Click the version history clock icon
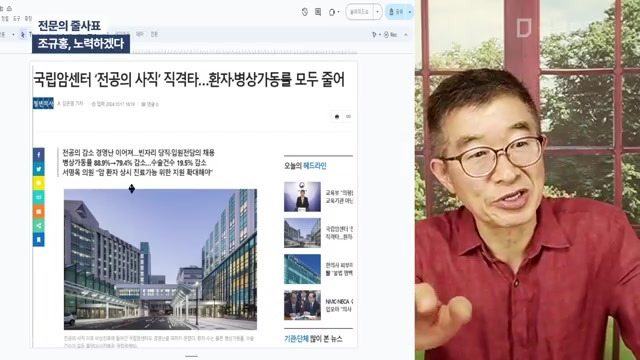640x360 pixels. pyautogui.click(x=305, y=12)
